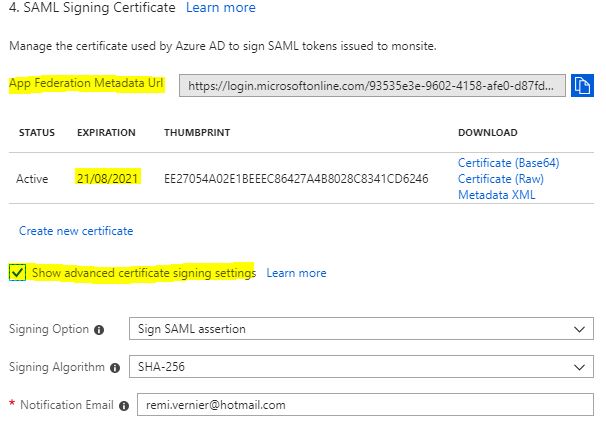
Task: Copy the App Federation Metadata Url
Action: (583, 86)
